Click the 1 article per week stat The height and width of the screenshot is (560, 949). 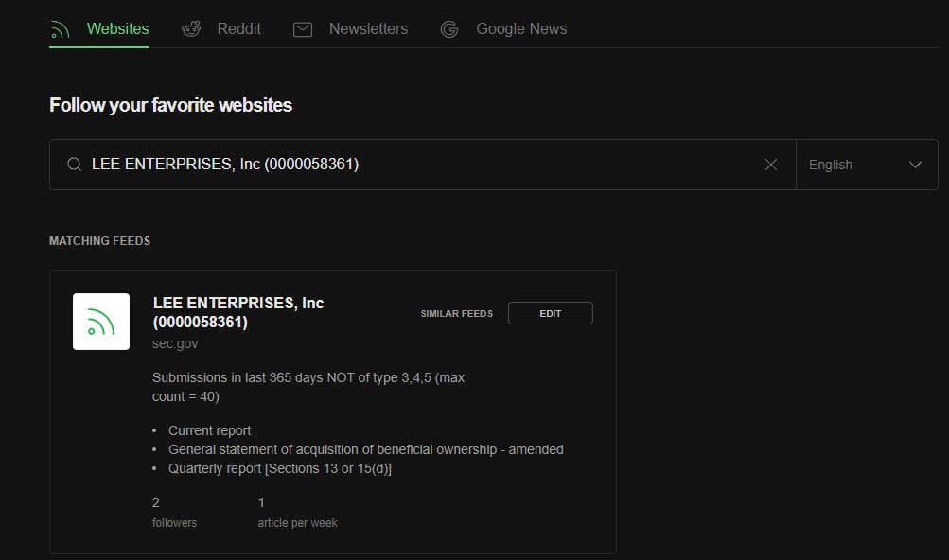coord(297,512)
